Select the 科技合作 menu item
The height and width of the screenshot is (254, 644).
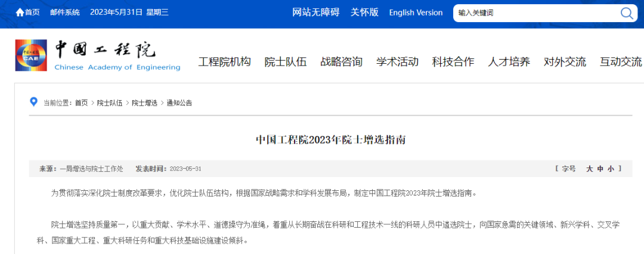(x=453, y=61)
